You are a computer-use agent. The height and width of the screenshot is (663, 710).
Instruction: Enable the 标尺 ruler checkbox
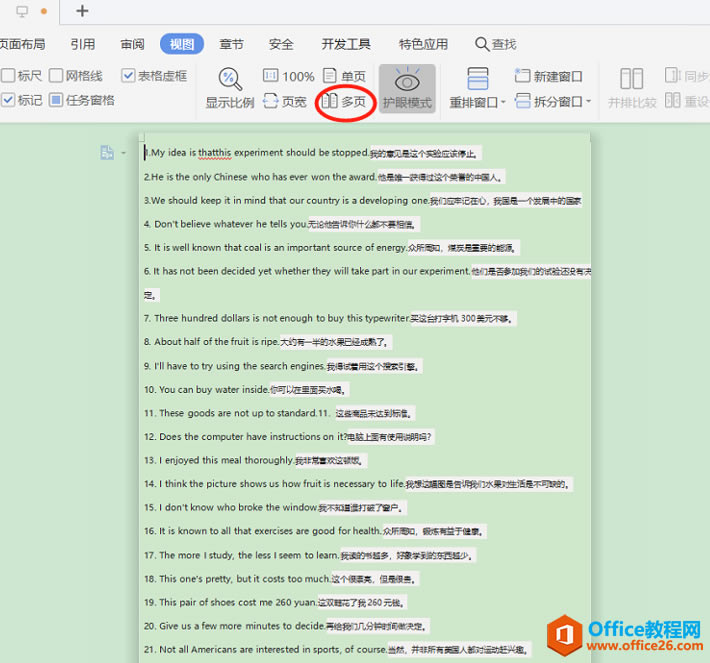(x=8, y=76)
